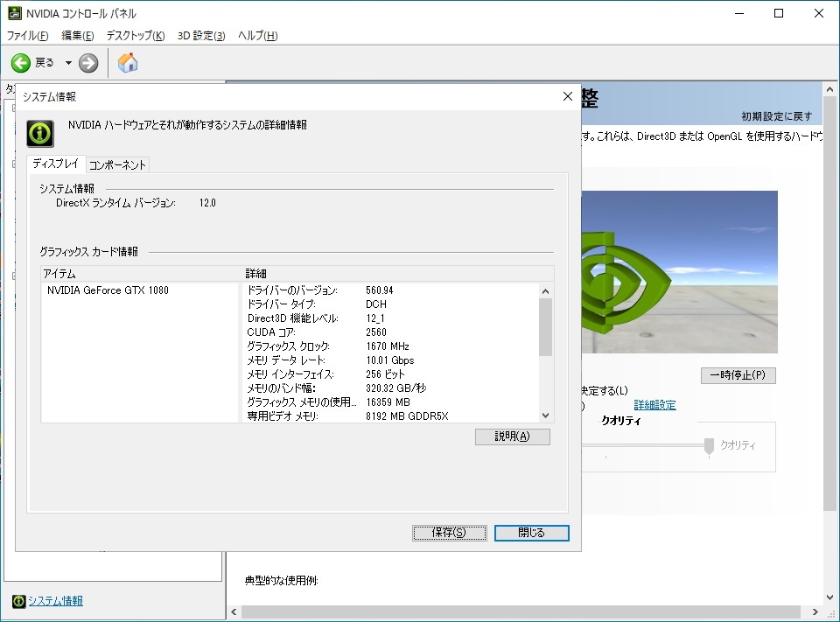Switch to the ディスプレイ tab

point(56,164)
